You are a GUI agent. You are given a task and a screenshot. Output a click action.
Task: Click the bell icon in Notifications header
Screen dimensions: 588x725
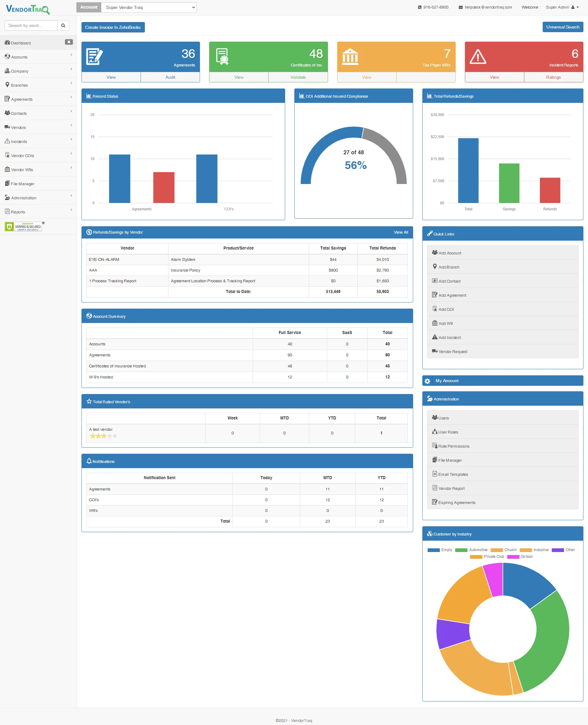(x=89, y=461)
